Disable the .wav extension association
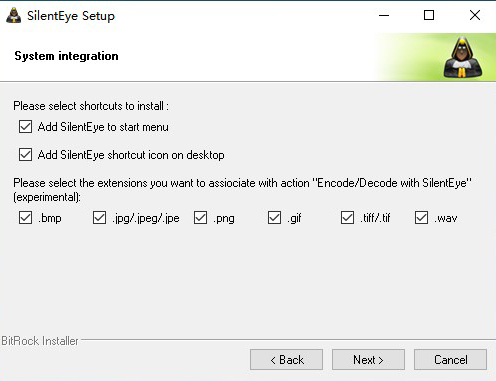The width and height of the screenshot is (496, 381). tap(421, 218)
